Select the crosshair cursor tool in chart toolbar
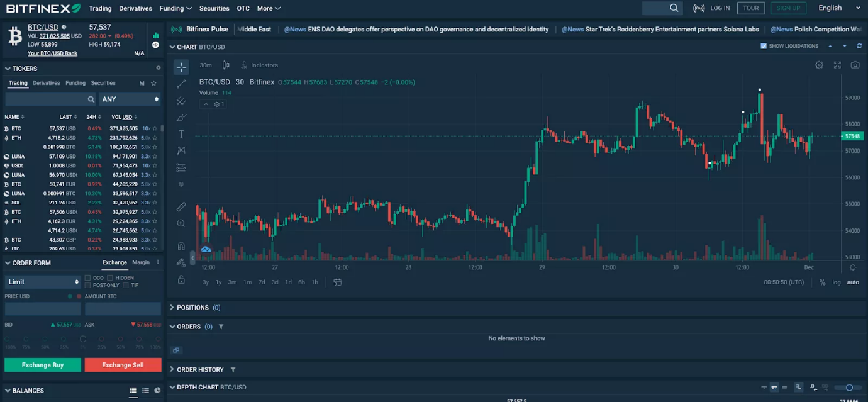Viewport: 868px width, 402px height. pos(181,67)
